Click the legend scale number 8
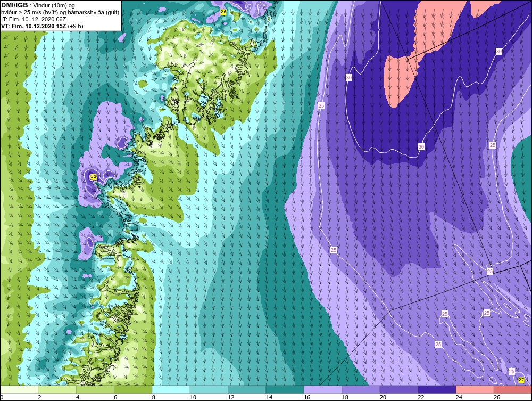Viewport: 532px width, 401px height. (154, 397)
